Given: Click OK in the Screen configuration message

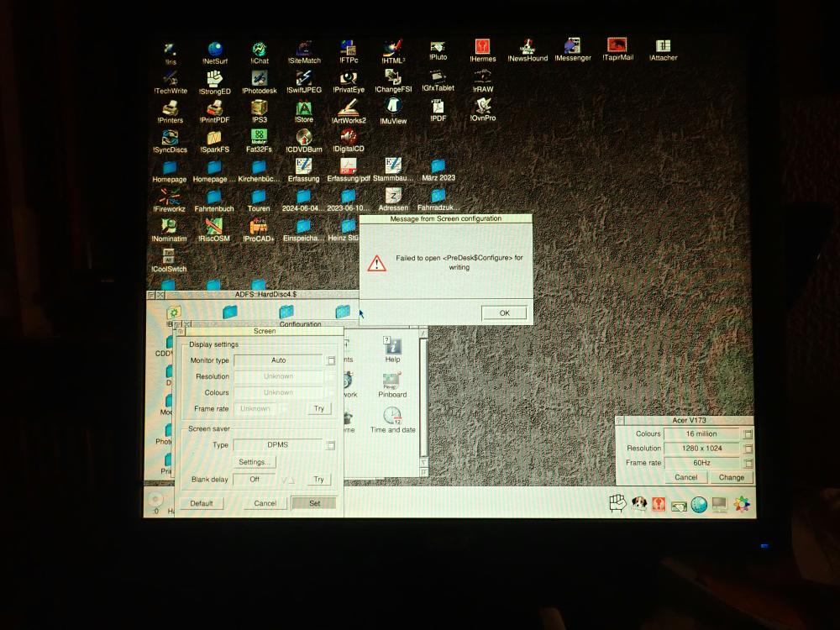Looking at the screenshot, I should pos(504,312).
